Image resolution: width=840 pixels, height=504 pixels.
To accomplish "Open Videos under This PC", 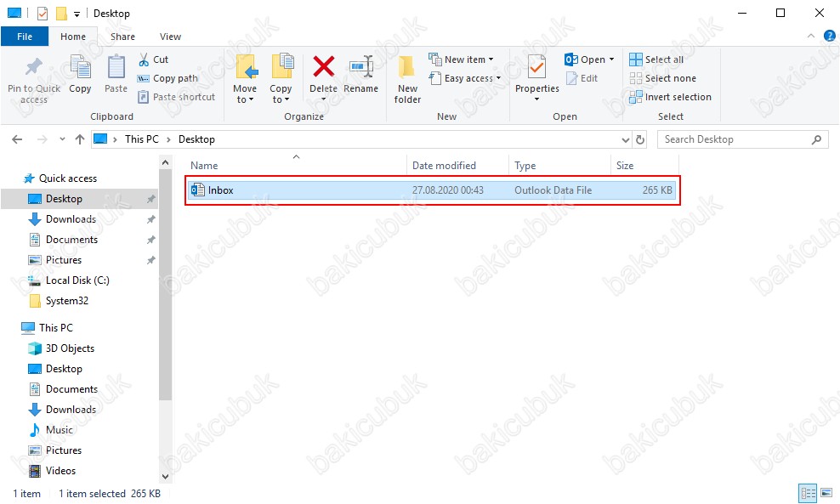I will [x=60, y=470].
